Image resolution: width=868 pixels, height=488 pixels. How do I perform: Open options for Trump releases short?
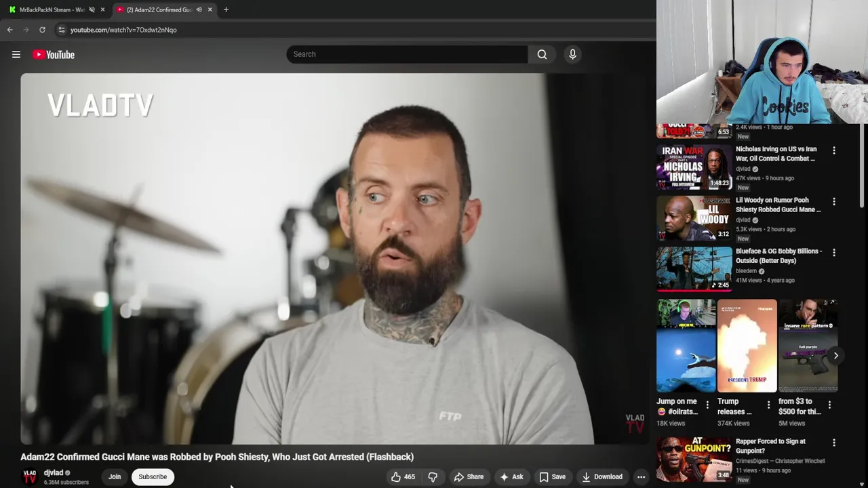(768, 405)
